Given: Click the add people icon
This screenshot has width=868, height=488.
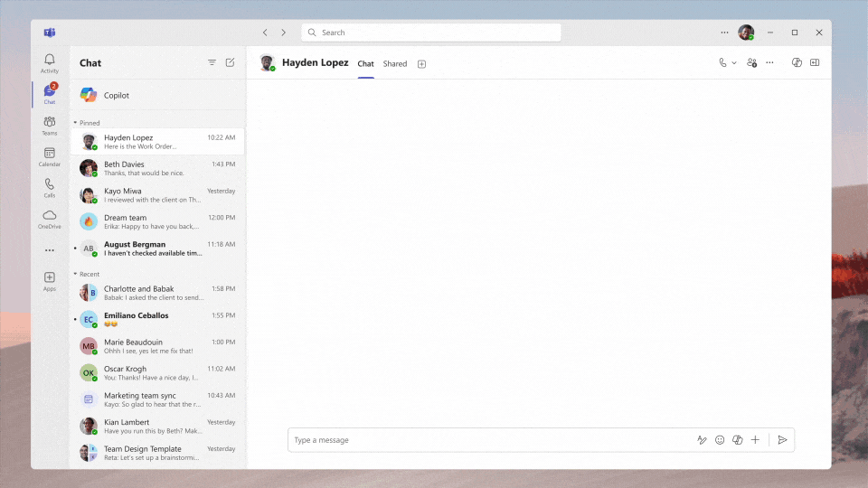Looking at the screenshot, I should point(751,62).
